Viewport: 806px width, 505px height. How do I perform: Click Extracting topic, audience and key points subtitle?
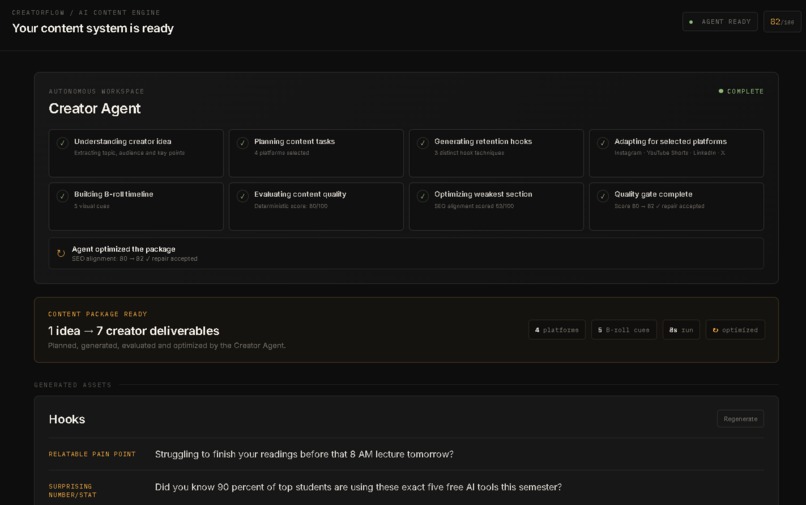[x=129, y=153]
